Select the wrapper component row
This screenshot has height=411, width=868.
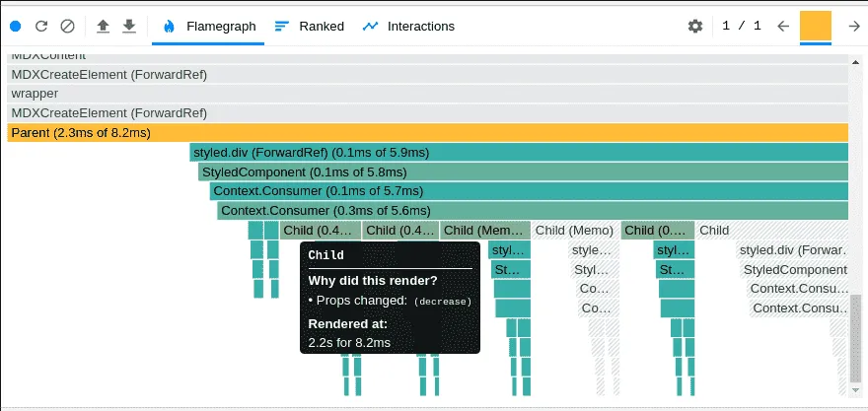428,94
